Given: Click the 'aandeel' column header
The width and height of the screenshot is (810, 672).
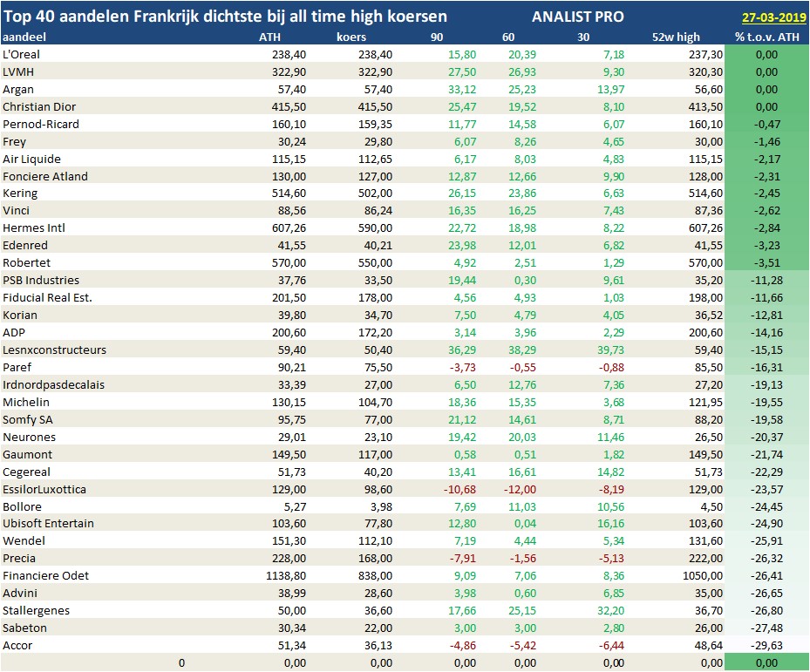Looking at the screenshot, I should [x=24, y=37].
